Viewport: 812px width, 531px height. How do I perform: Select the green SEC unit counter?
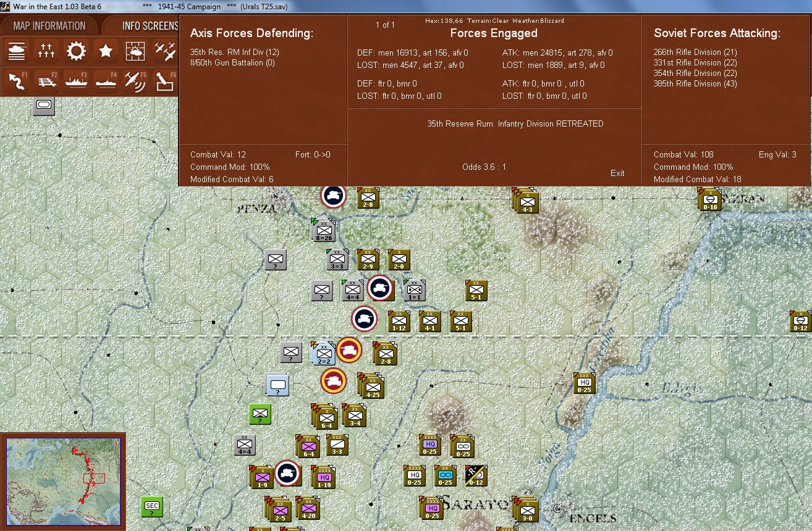pos(151,506)
